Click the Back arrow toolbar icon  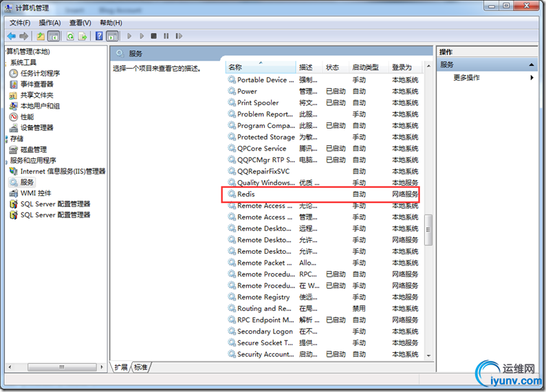click(x=12, y=36)
